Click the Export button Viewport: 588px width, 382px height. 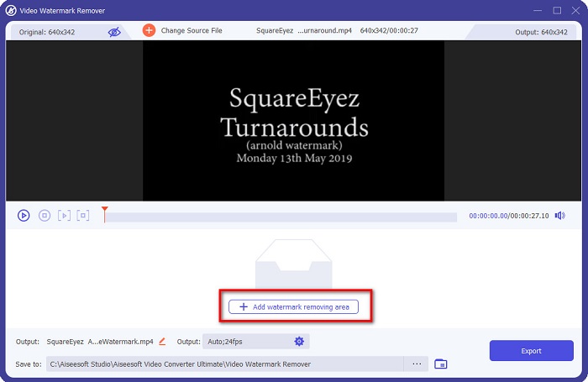point(532,351)
